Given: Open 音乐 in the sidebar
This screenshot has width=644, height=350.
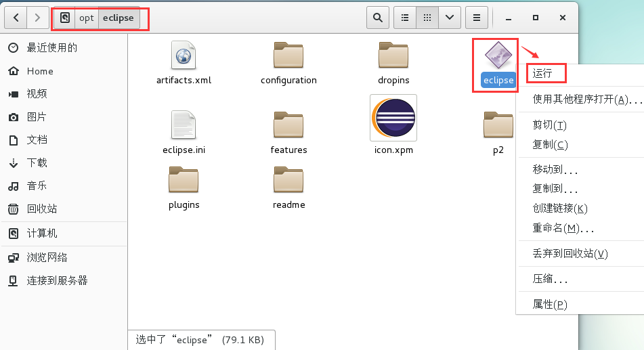Looking at the screenshot, I should (64, 185).
